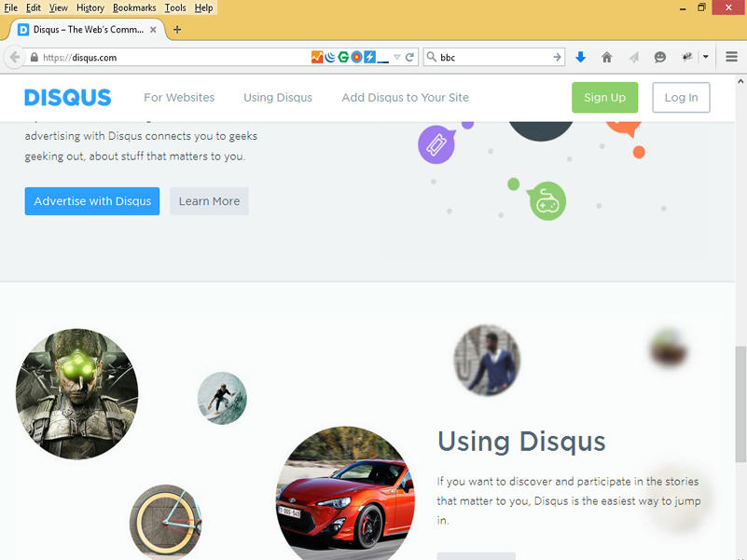Click the Log In button
This screenshot has height=560, width=747.
(681, 97)
